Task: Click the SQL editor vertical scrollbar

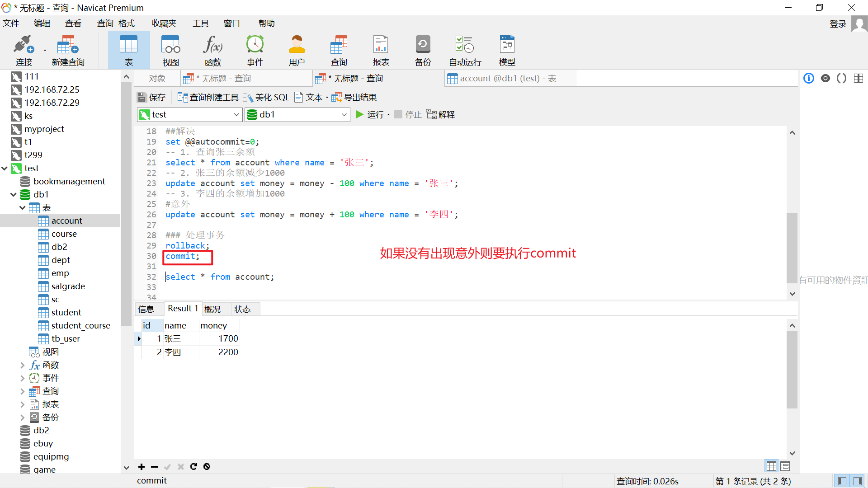Action: click(792, 248)
